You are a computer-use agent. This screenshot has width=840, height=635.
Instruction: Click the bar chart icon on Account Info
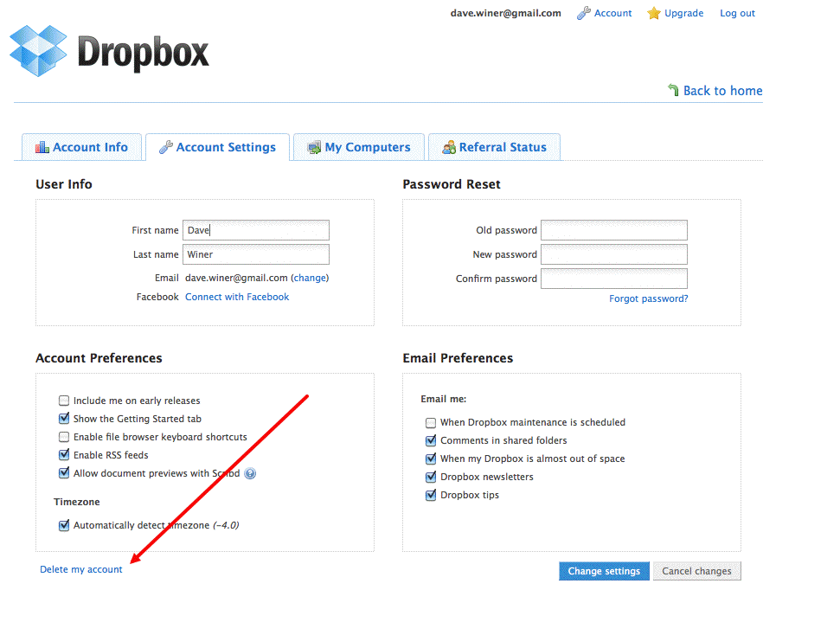coord(42,147)
